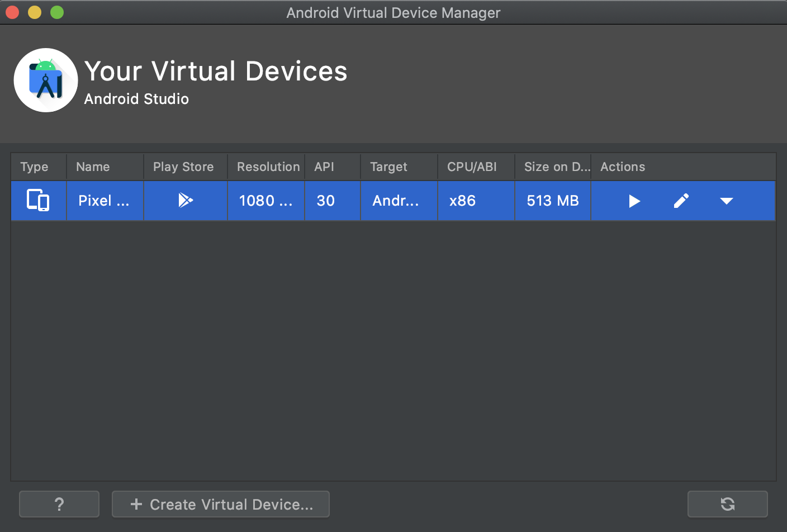Sort by Play Store column header
The height and width of the screenshot is (532, 787).
pyautogui.click(x=186, y=167)
